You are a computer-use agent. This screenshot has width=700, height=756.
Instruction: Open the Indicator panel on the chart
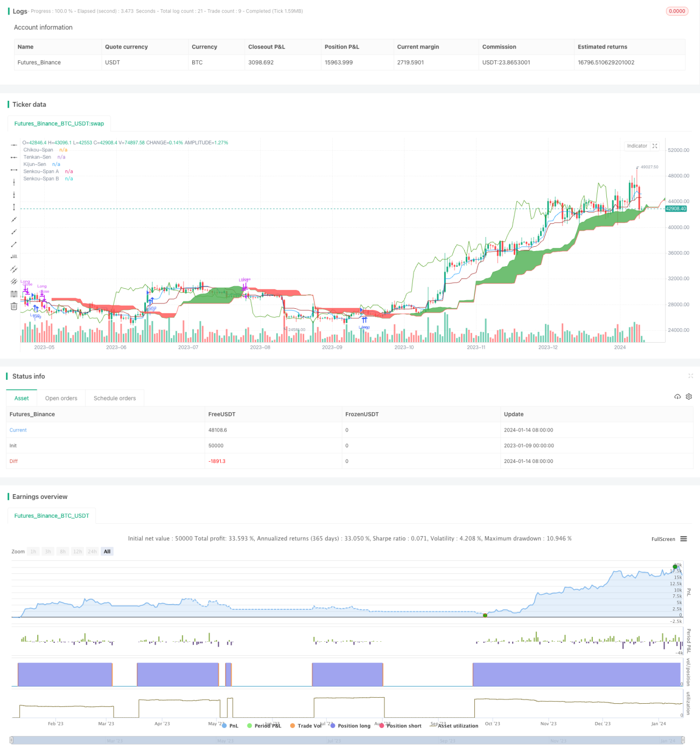pos(637,146)
